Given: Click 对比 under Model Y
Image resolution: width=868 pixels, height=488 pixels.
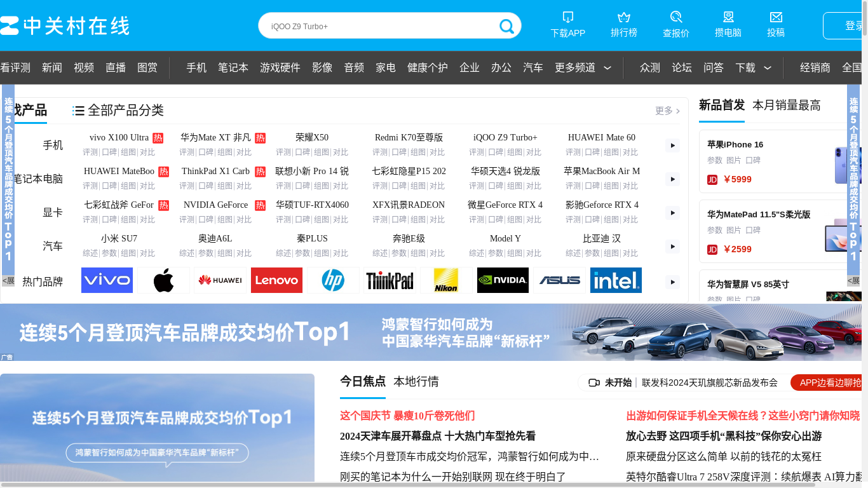Looking at the screenshot, I should (534, 253).
